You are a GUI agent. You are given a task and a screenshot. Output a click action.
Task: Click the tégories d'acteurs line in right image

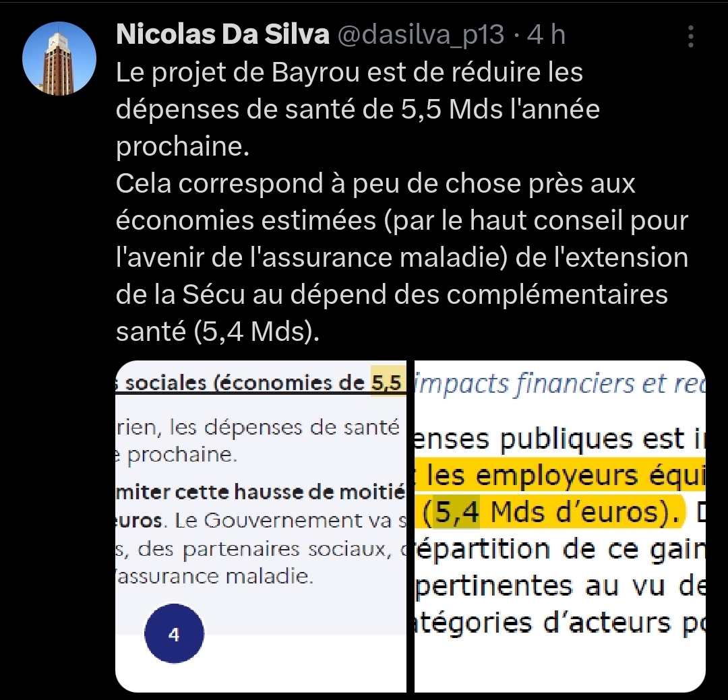click(x=559, y=623)
